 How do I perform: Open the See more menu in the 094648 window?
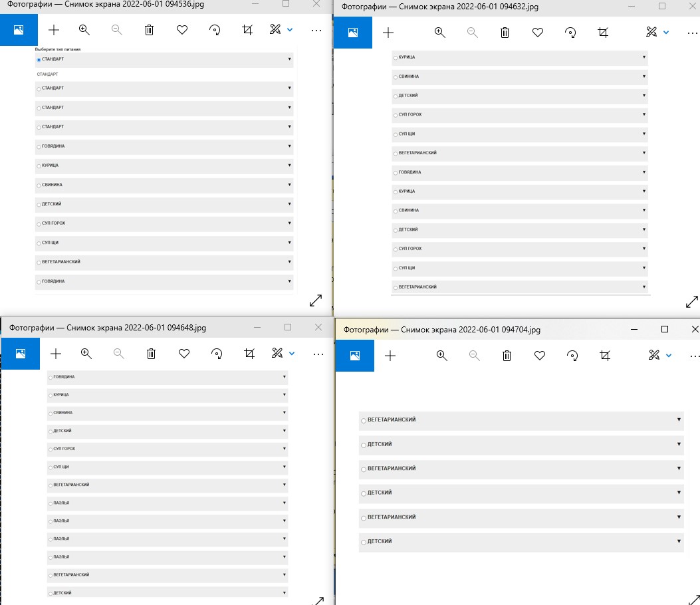coord(318,354)
